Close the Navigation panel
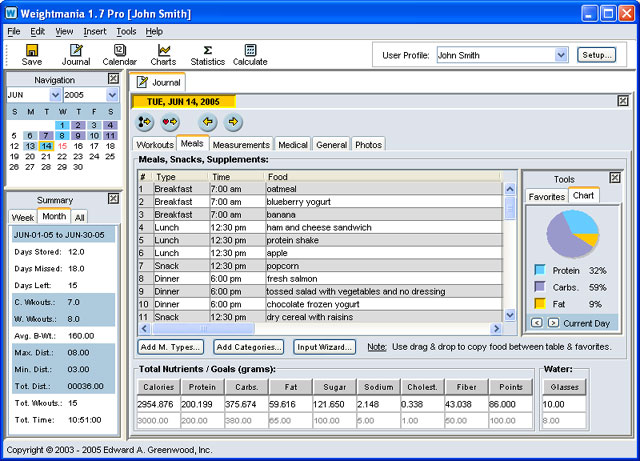 [113, 78]
